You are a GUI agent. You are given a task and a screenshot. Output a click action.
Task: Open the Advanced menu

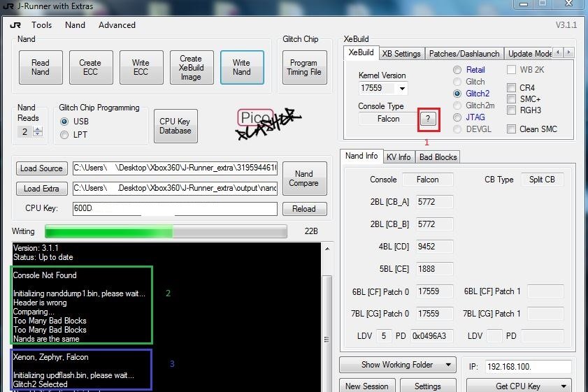coord(117,25)
